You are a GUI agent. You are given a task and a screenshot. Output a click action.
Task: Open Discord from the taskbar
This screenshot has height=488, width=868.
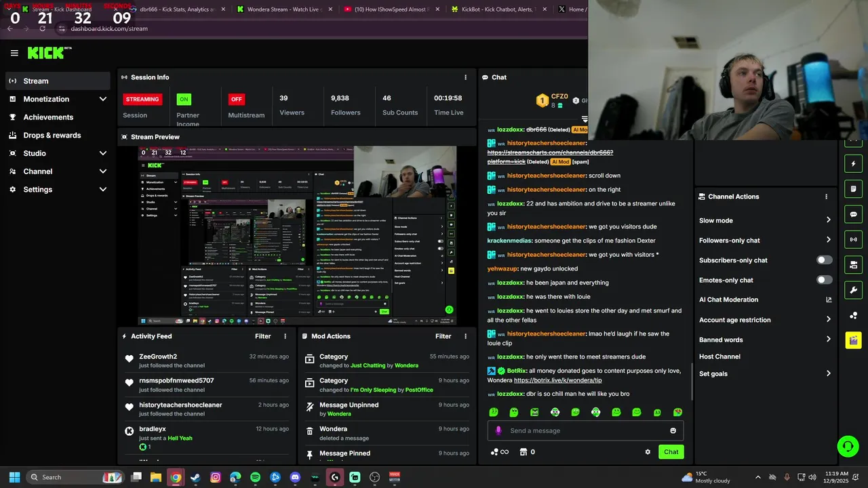coord(295,477)
